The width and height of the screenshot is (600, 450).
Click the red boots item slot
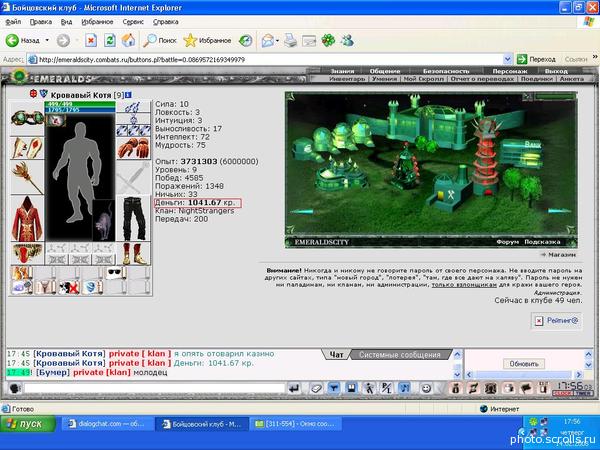tap(133, 253)
